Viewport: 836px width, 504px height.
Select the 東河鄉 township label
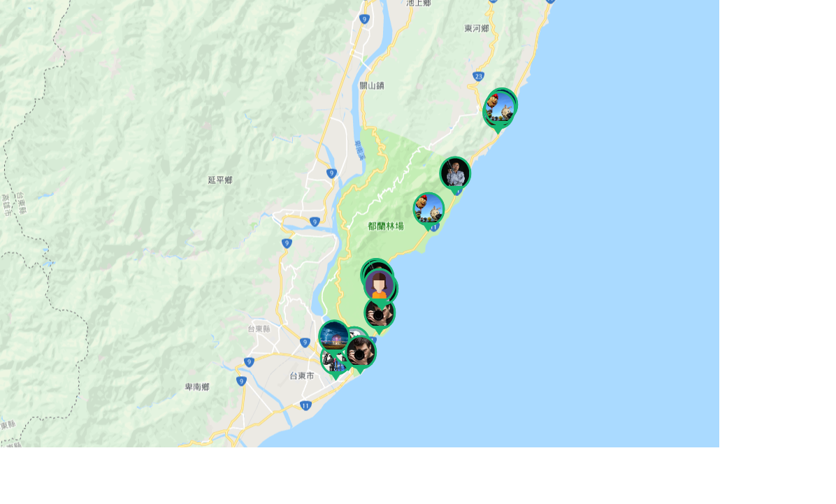tap(476, 28)
